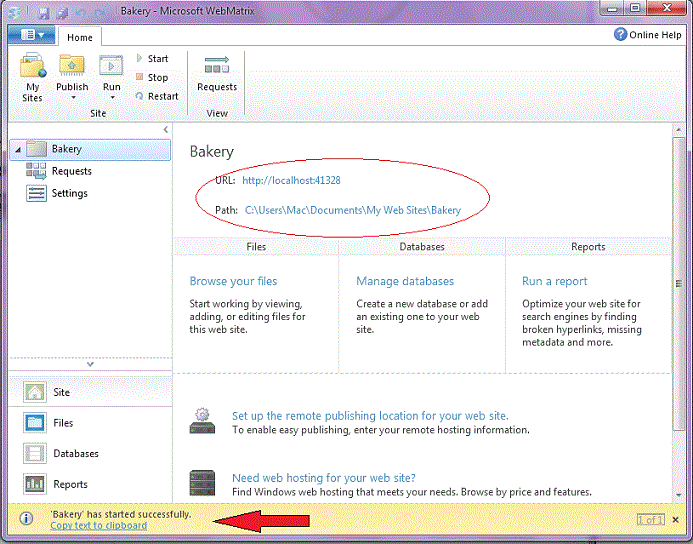Image resolution: width=693 pixels, height=544 pixels.
Task: Click the Publish folder icon
Action: 72,65
